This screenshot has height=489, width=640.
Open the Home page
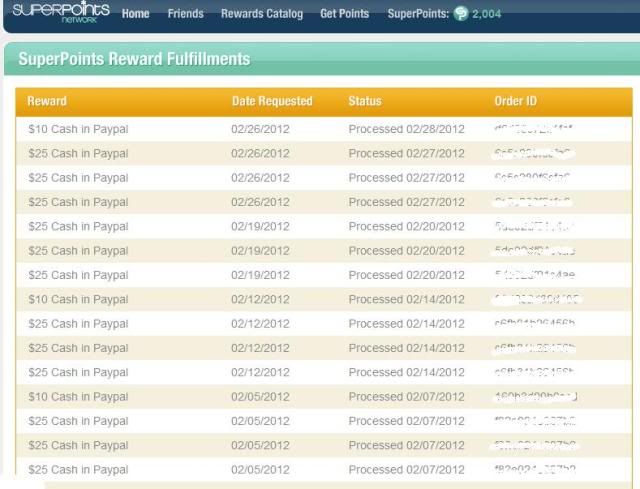tap(136, 14)
